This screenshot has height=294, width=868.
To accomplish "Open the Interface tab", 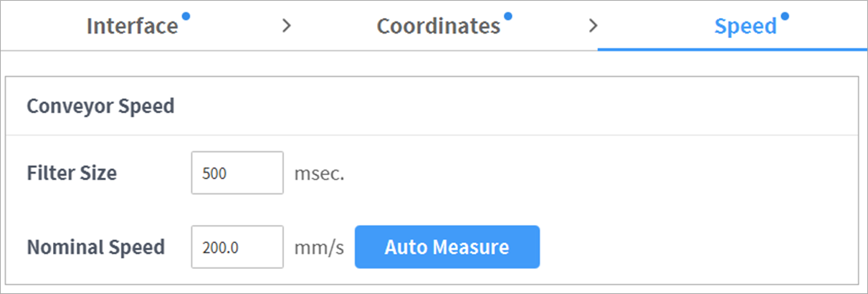I will (132, 27).
